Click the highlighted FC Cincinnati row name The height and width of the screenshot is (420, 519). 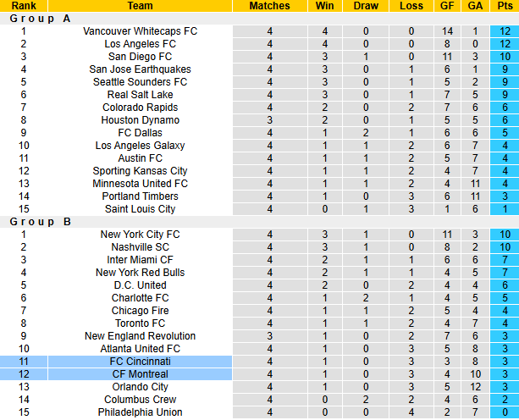(140, 362)
